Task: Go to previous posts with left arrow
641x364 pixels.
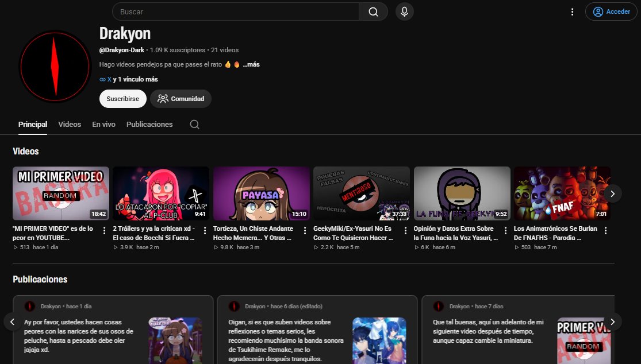Action: (12, 322)
